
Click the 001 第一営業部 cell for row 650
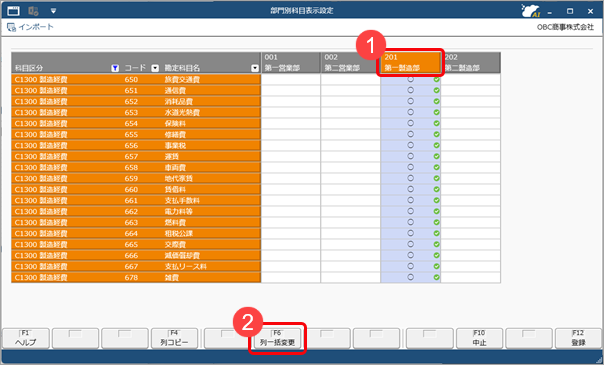click(x=291, y=79)
